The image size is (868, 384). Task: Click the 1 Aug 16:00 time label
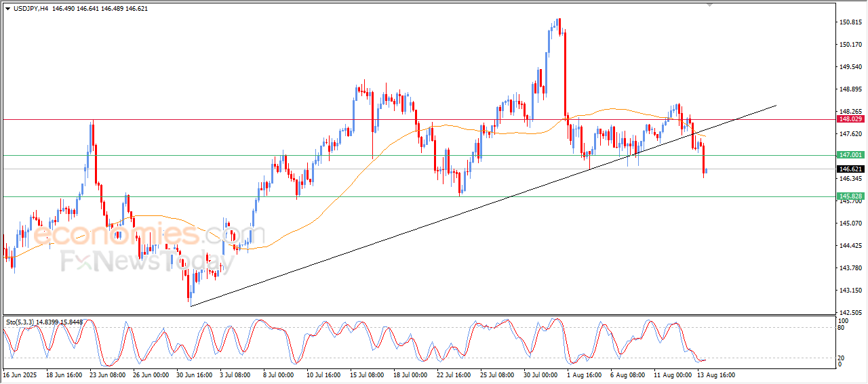click(x=585, y=375)
